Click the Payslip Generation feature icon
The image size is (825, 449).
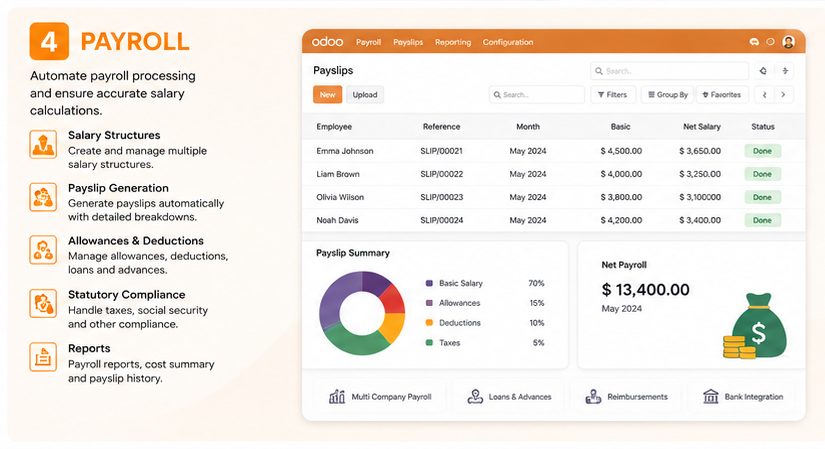pos(43,197)
